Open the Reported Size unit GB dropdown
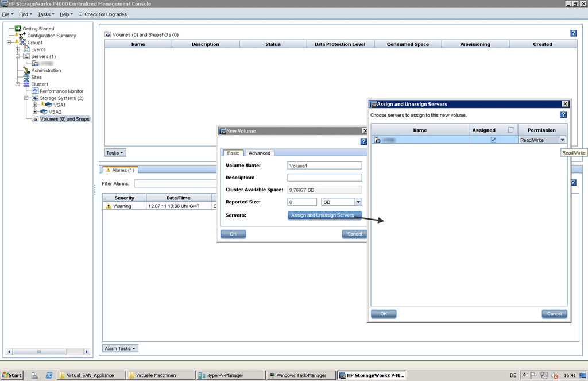Screen dimensions: 588x381 pyautogui.click(x=358, y=202)
